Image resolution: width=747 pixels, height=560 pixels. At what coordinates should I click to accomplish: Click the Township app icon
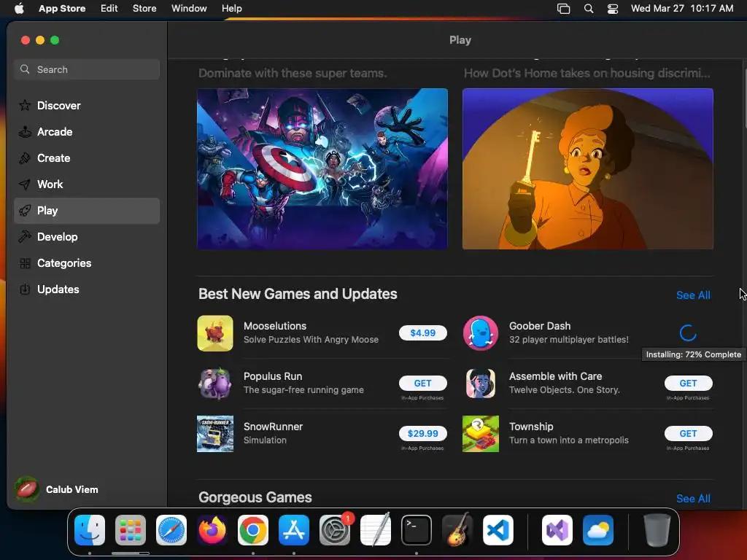coord(481,434)
